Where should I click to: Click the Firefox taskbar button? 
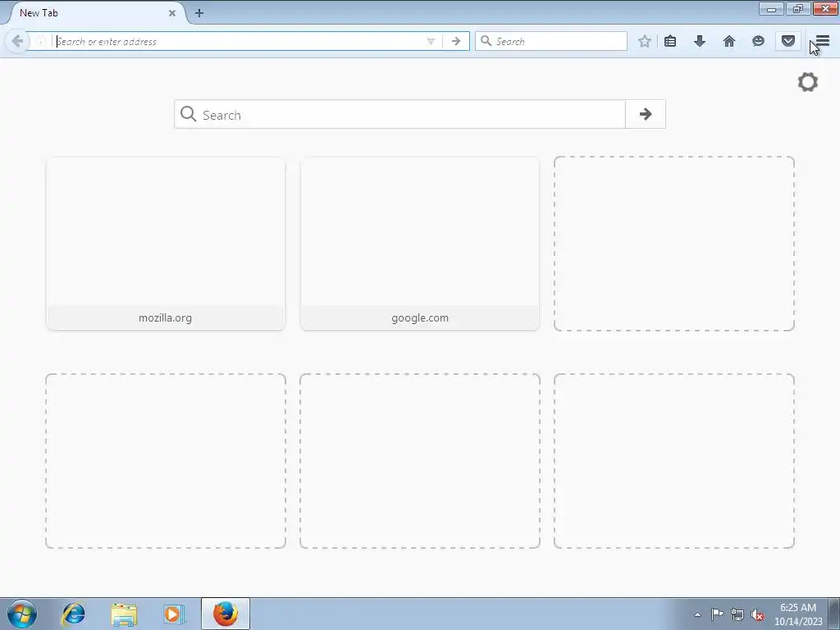(x=226, y=614)
